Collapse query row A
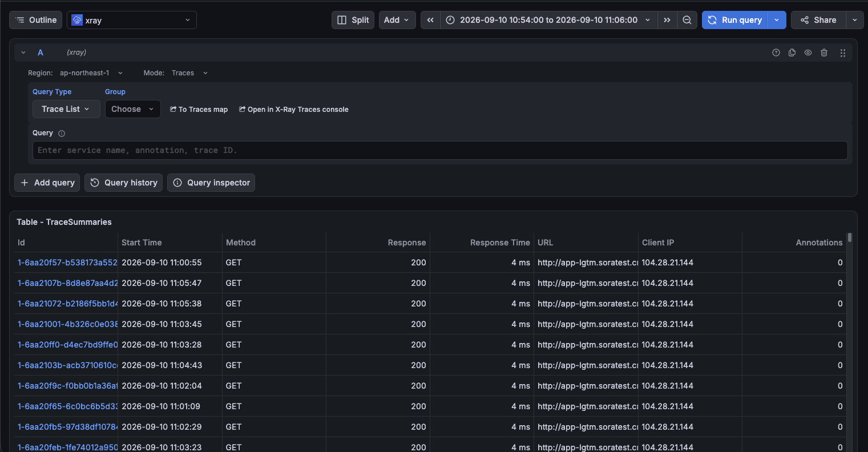Image resolution: width=868 pixels, height=452 pixels. (x=23, y=53)
